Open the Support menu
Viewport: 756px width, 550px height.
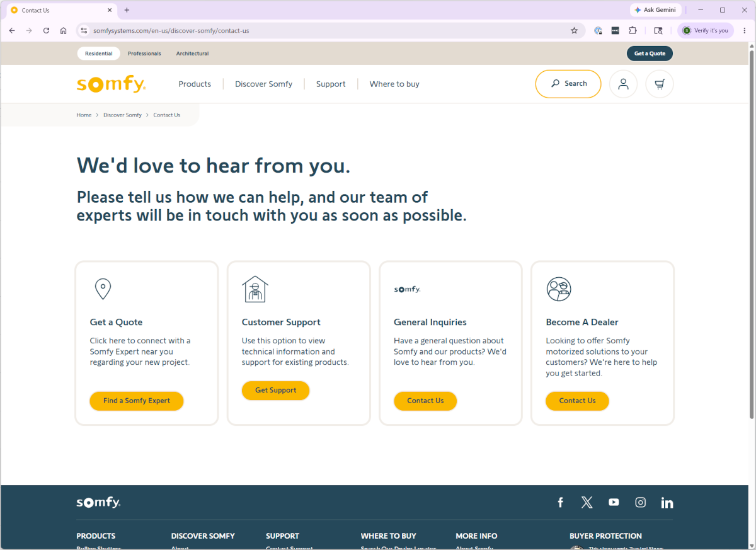coord(331,84)
